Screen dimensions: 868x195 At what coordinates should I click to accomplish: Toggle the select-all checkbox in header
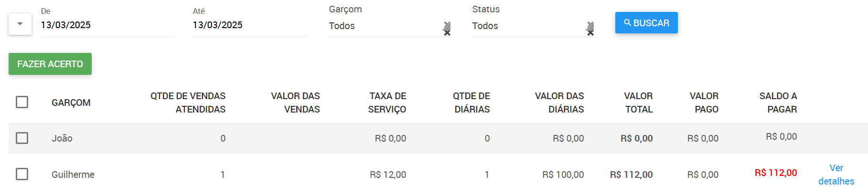22,102
